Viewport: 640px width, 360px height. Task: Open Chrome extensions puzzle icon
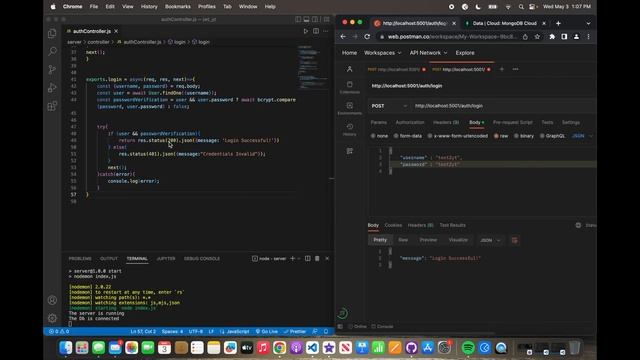pyautogui.click(x=552, y=37)
